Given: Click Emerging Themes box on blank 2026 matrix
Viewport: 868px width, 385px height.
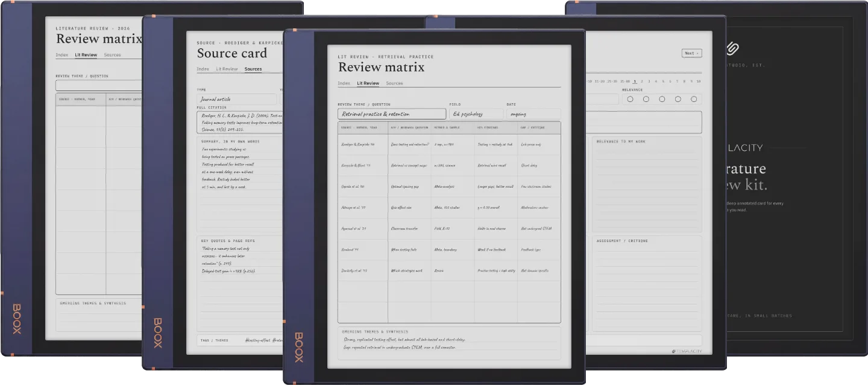Looking at the screenshot, I should coord(99,314).
